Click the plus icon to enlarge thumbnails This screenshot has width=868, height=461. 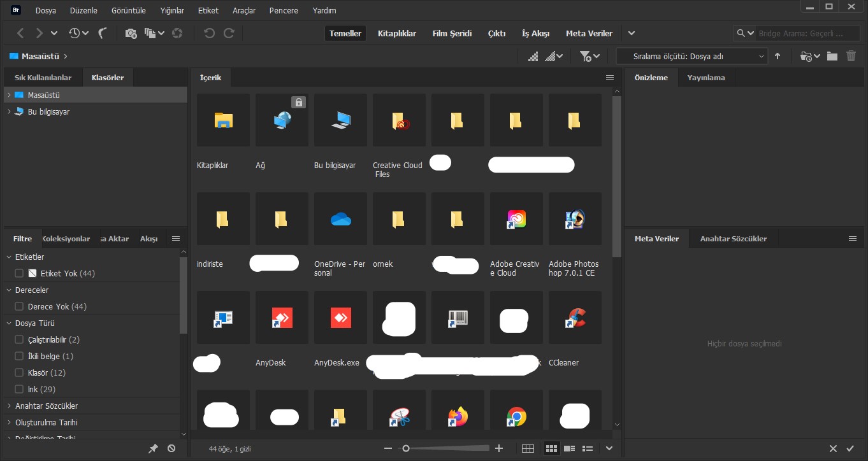coord(499,448)
